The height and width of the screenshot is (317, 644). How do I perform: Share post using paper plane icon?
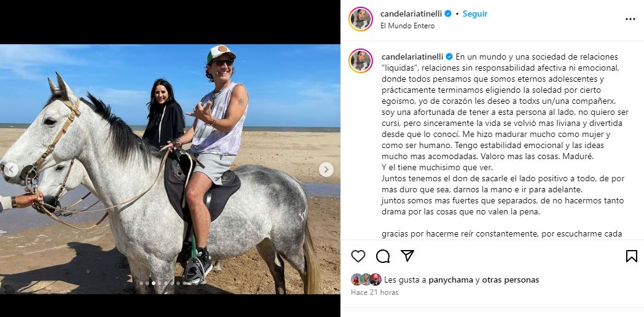pyautogui.click(x=407, y=256)
